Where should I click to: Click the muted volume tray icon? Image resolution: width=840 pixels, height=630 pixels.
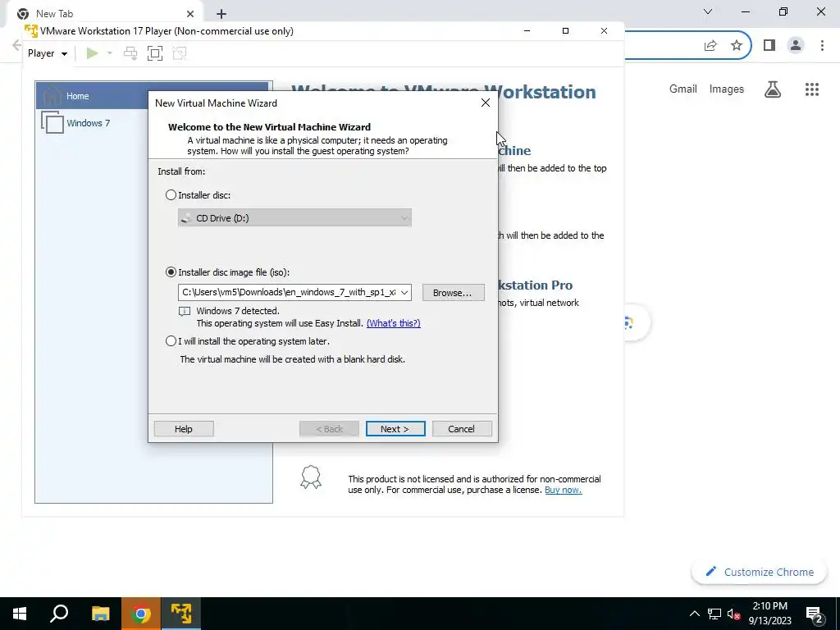coord(733,614)
